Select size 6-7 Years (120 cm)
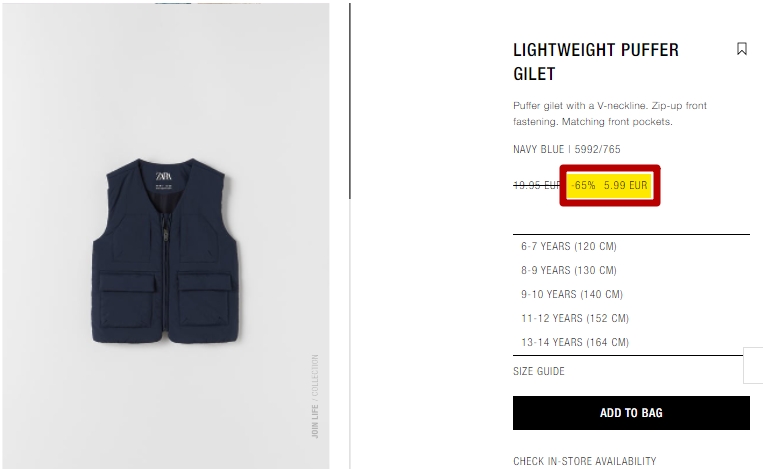 tap(569, 247)
